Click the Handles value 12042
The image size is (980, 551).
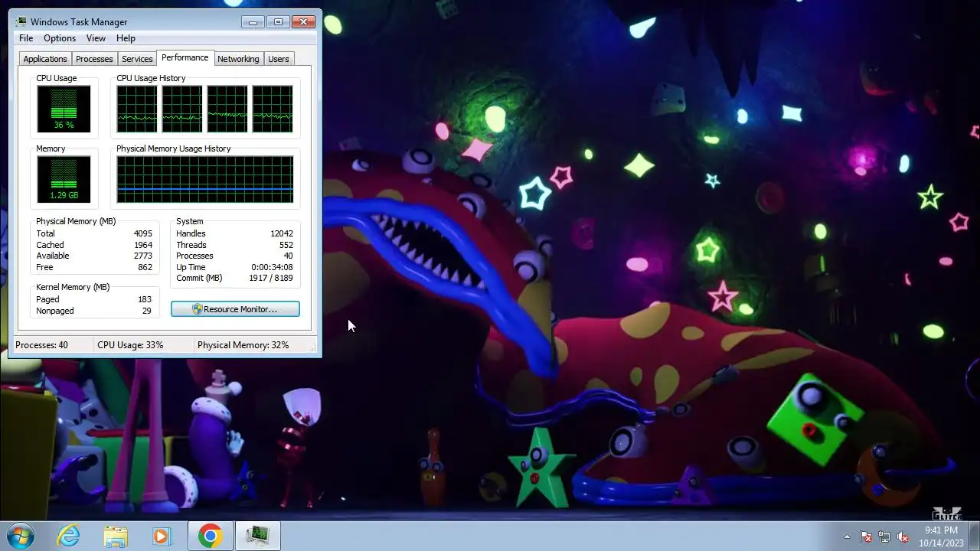tap(281, 233)
